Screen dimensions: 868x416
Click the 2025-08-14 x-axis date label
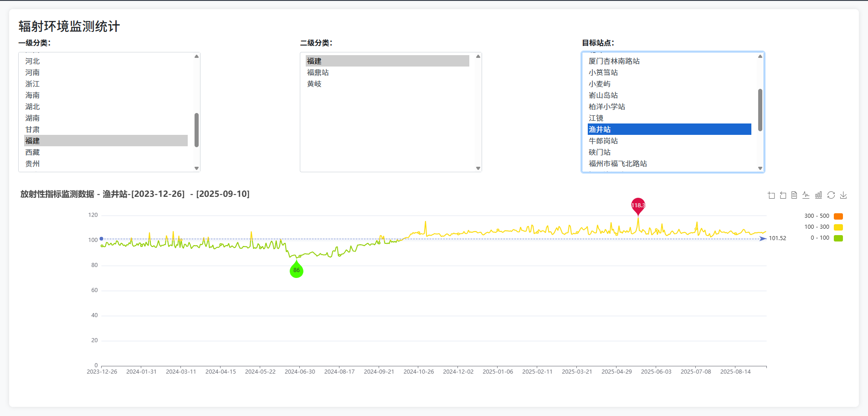735,372
